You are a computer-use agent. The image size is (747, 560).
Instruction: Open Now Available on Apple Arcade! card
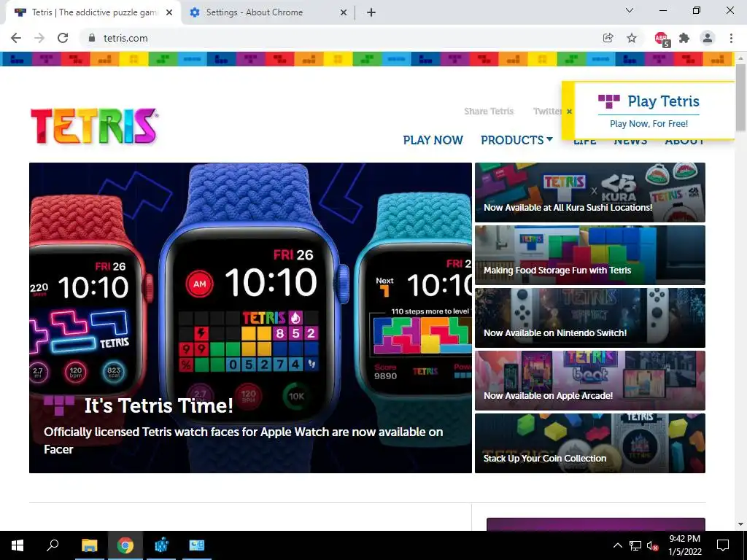pyautogui.click(x=589, y=381)
